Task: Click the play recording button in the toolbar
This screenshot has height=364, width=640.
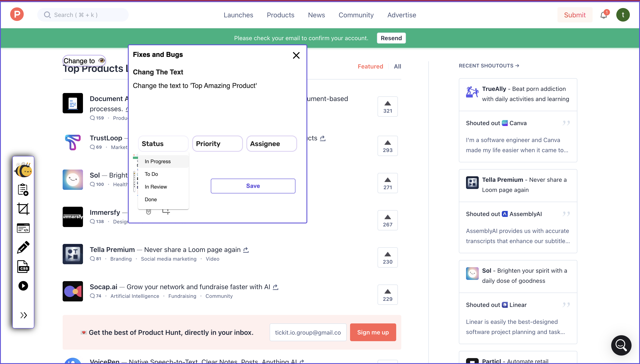Action: [x=23, y=286]
